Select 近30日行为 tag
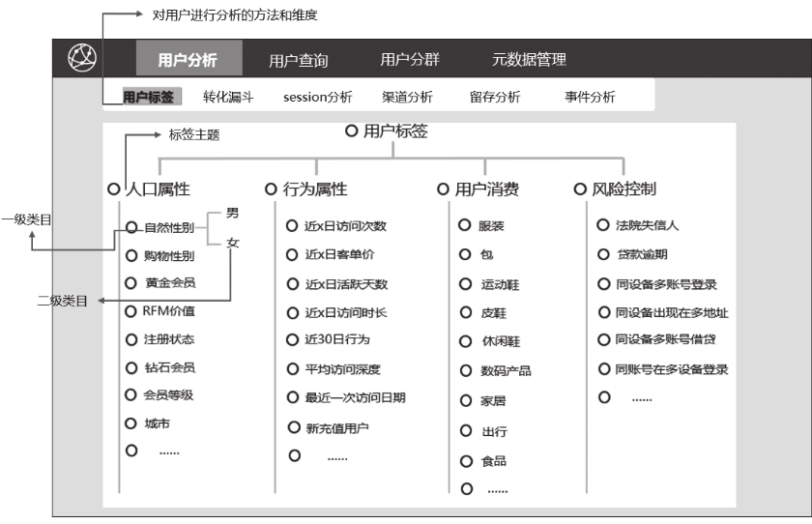812x524 pixels. click(329, 339)
